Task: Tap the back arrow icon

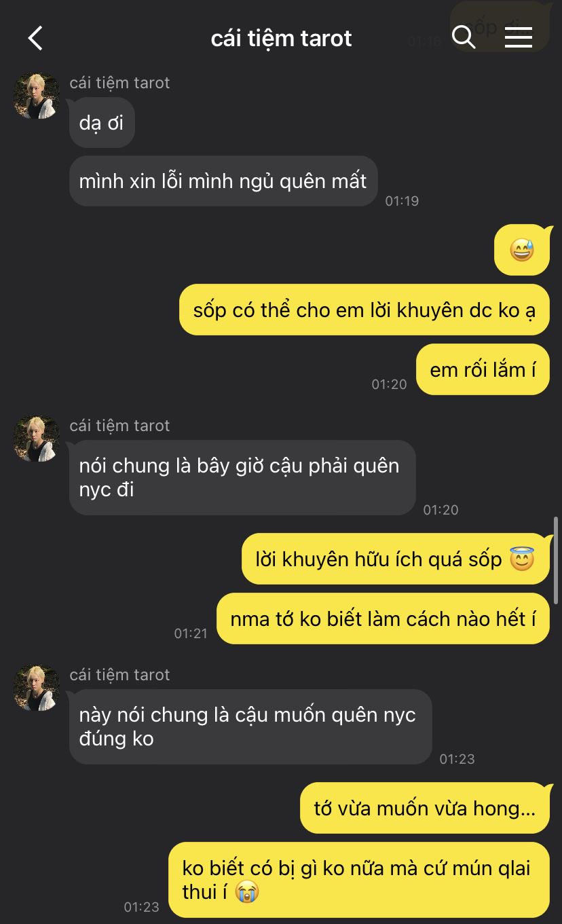Action: pyautogui.click(x=35, y=38)
